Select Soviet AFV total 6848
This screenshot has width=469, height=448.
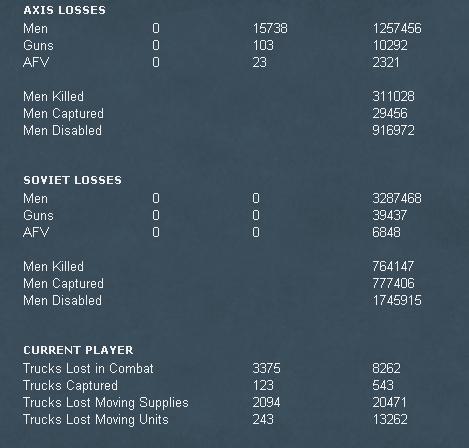pos(386,232)
